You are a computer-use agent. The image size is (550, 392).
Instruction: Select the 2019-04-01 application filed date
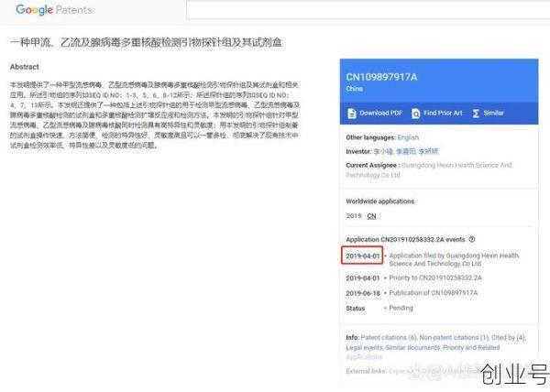tap(362, 256)
